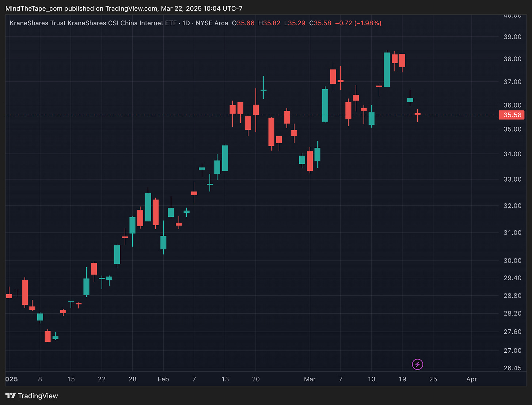The width and height of the screenshot is (532, 405).
Task: Click the 35.00 price axis label
Action: pyautogui.click(x=512, y=129)
